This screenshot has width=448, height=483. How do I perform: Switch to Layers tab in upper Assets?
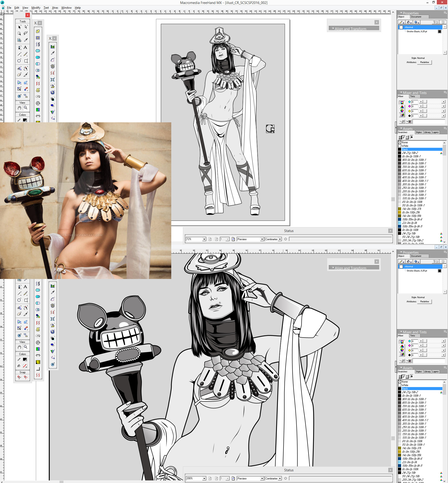click(435, 132)
